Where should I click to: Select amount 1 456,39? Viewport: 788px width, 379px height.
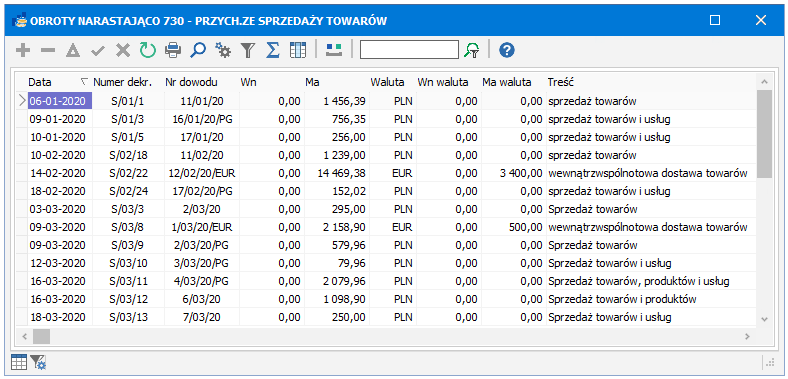point(337,102)
